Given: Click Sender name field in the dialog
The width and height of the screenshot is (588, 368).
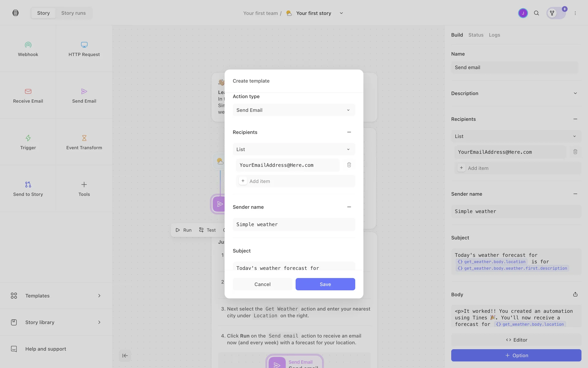Looking at the screenshot, I should click(294, 224).
